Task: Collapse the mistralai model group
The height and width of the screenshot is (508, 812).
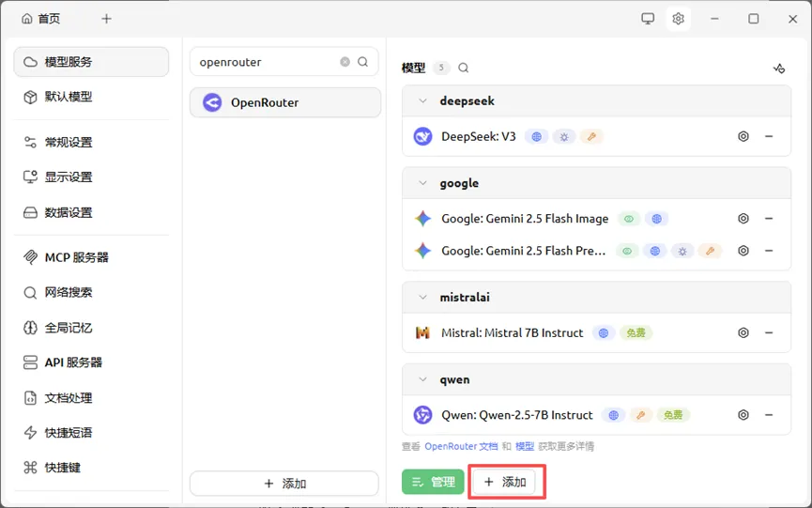Action: (422, 298)
